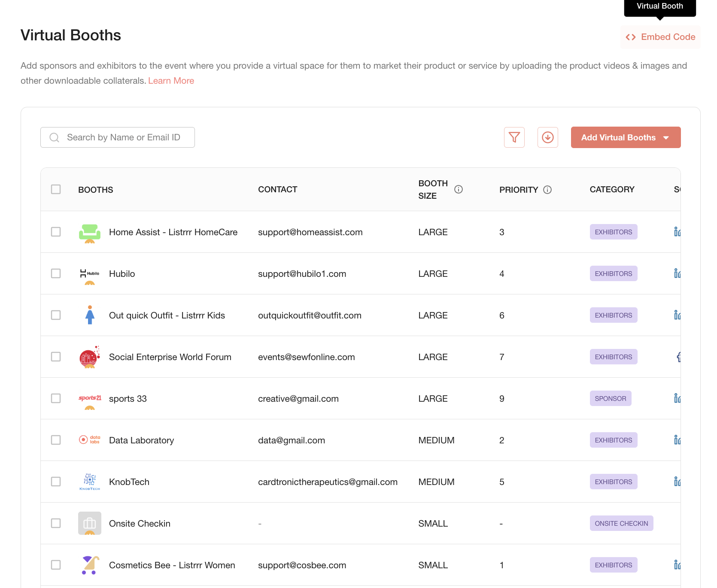The height and width of the screenshot is (588, 717).
Task: Click EXHIBITORS tag in Home Assist row
Action: pos(614,232)
